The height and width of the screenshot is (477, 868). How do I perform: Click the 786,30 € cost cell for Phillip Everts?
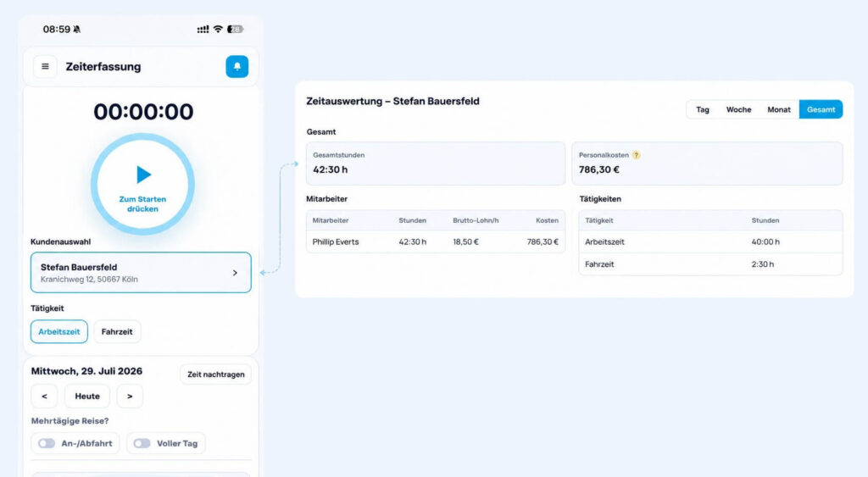542,241
